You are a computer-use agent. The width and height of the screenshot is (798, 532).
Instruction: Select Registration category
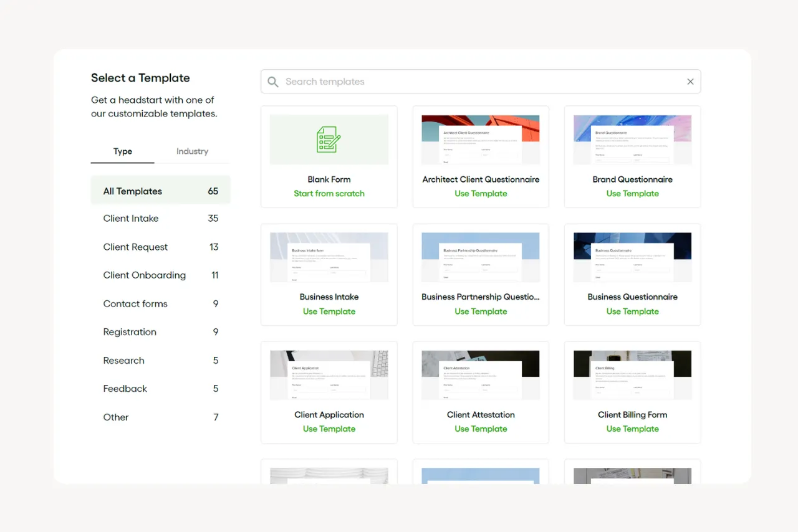[161, 332]
